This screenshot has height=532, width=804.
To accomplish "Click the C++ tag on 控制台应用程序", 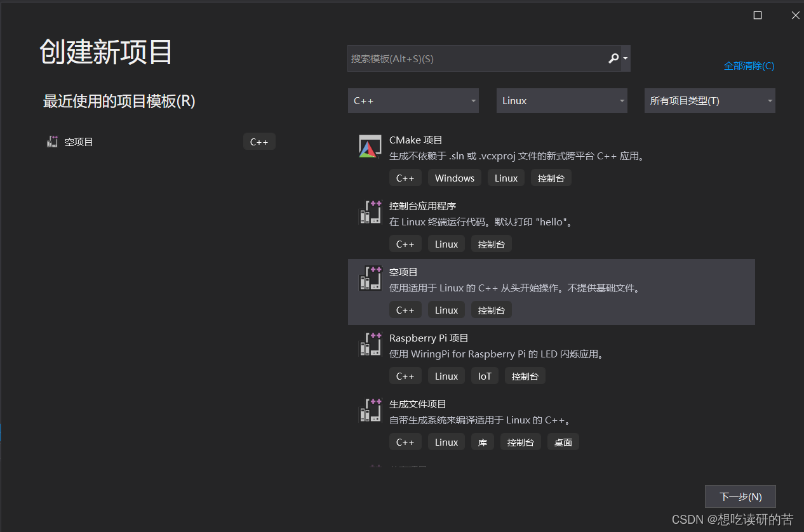I will [x=405, y=244].
